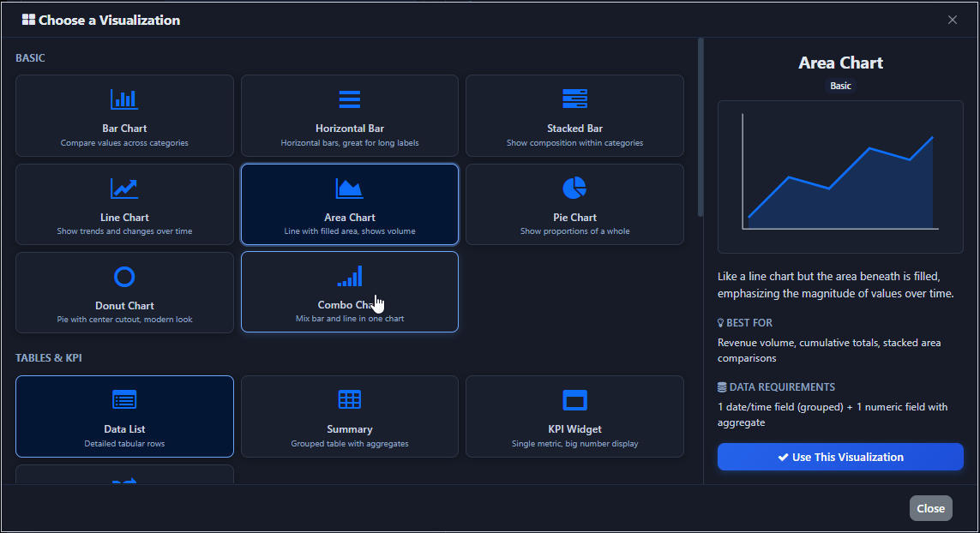Image resolution: width=980 pixels, height=533 pixels.
Task: Click the 'BEST FOR' label
Action: pyautogui.click(x=749, y=323)
